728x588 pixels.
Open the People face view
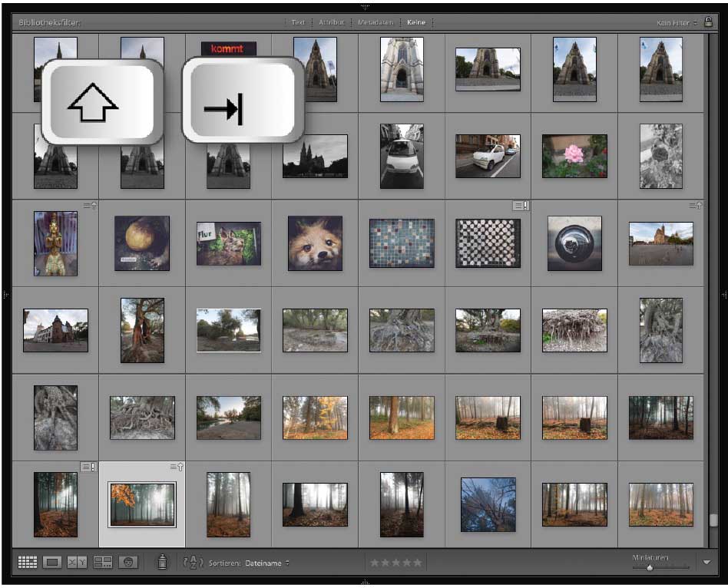pos(128,563)
